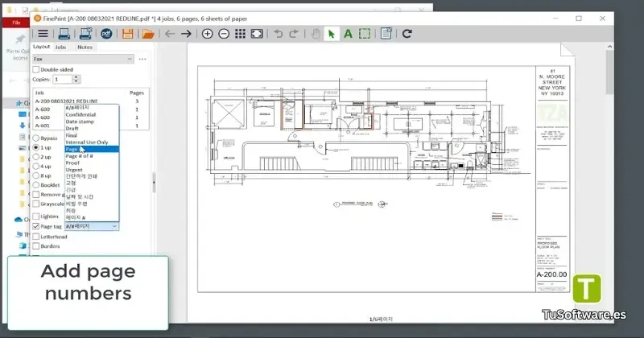Viewport: 644px width, 338px height.
Task: Click the Undo arrow icon
Action: (x=278, y=34)
